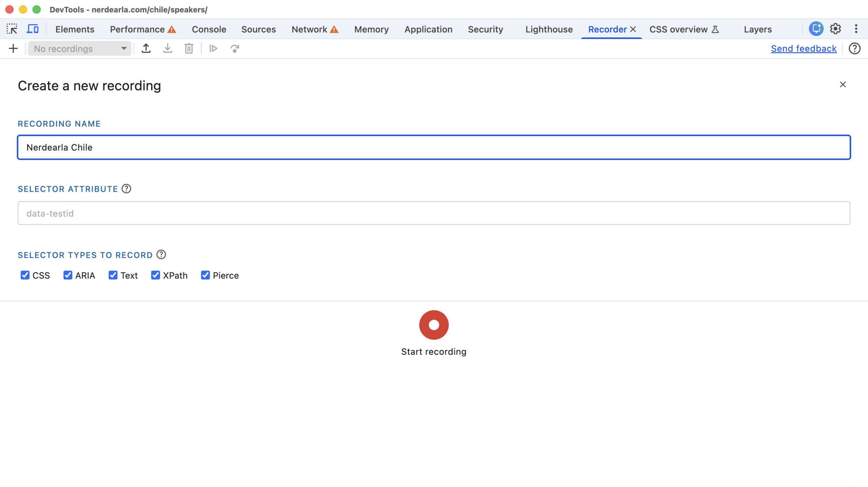Open the AI assistance panel icon
Viewport: 868px width, 487px height.
[816, 29]
